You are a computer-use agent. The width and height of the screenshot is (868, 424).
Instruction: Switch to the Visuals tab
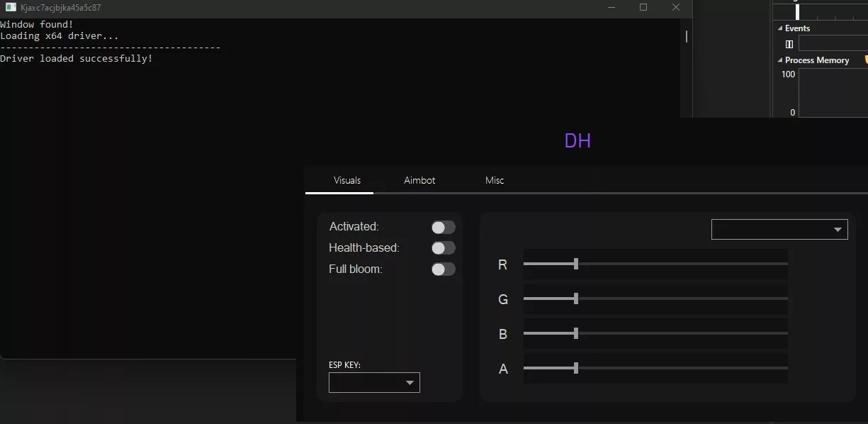347,180
